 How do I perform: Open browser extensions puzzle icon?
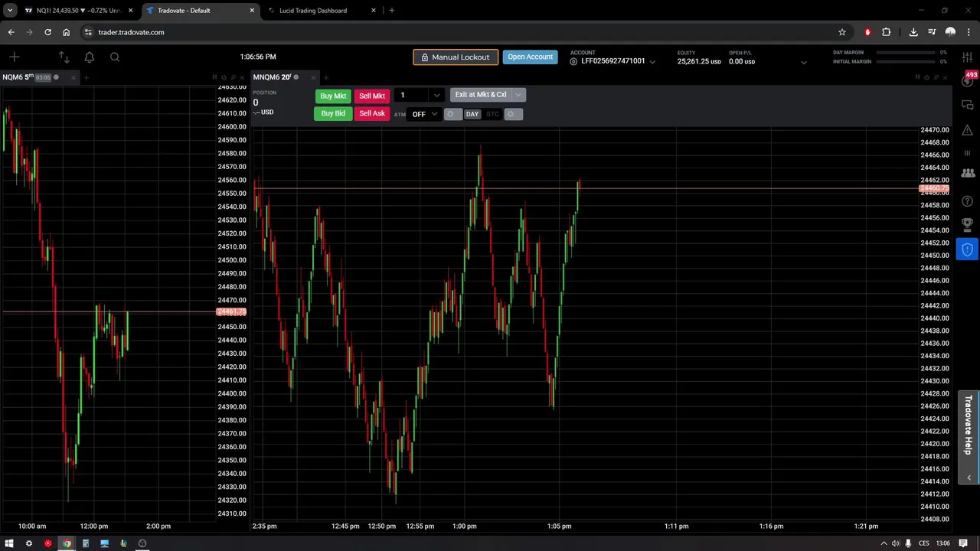pos(886,32)
